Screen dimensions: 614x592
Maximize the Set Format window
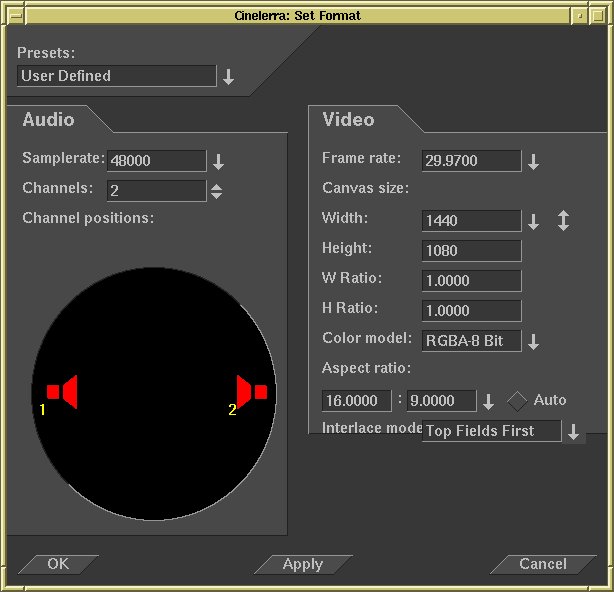pyautogui.click(x=598, y=16)
